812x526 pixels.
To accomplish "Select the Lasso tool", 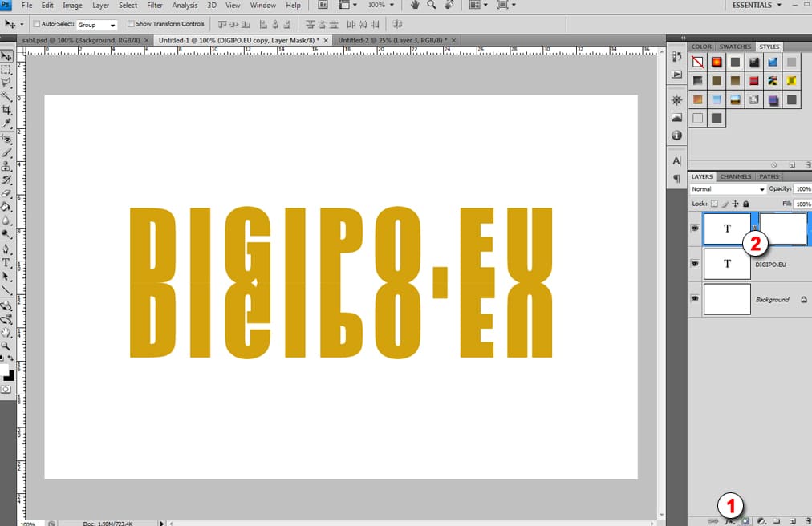I will tap(6, 83).
